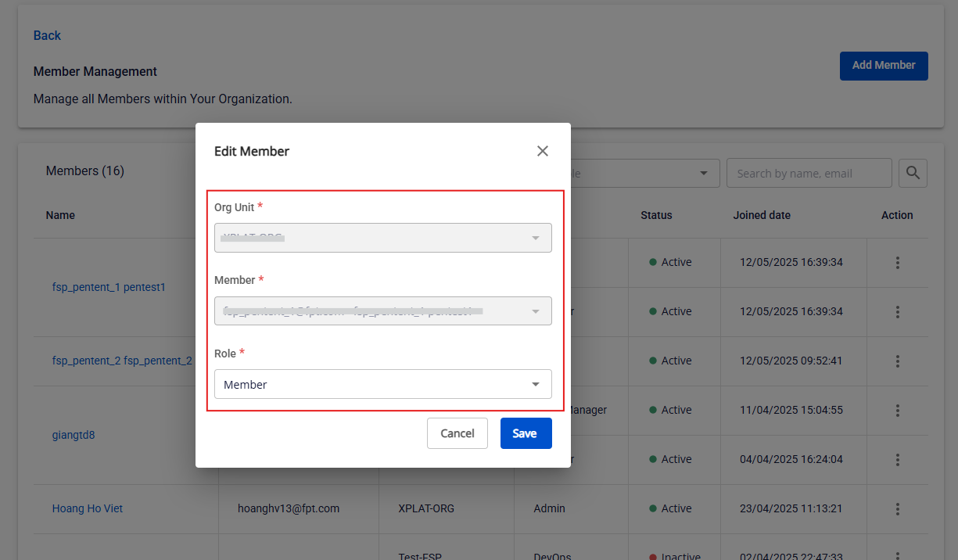Open action menu for Hoang Ho Viet row
The image size is (958, 560).
tap(898, 508)
